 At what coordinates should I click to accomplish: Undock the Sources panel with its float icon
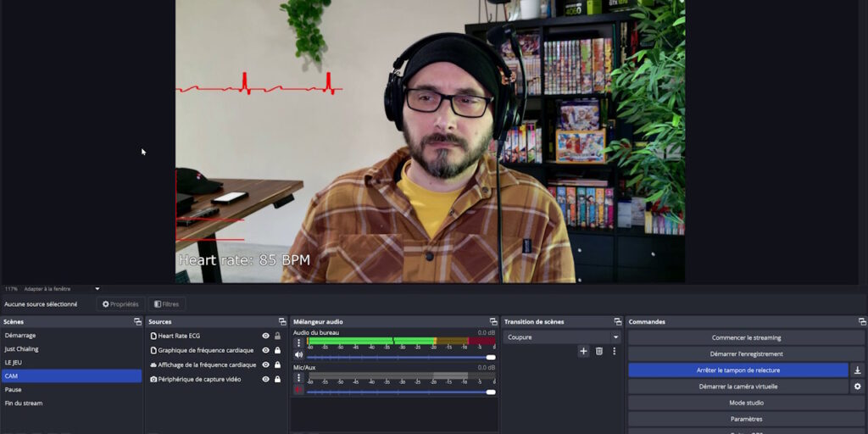pos(282,321)
